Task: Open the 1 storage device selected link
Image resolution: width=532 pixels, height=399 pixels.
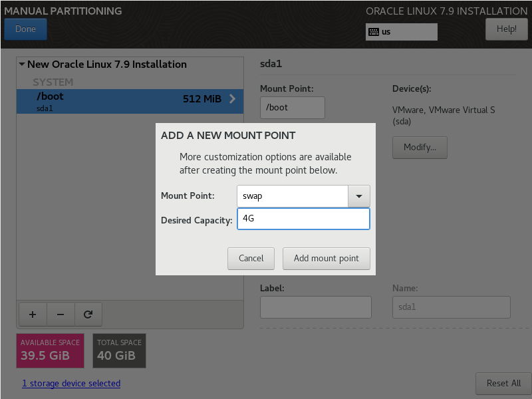Action: (71, 384)
